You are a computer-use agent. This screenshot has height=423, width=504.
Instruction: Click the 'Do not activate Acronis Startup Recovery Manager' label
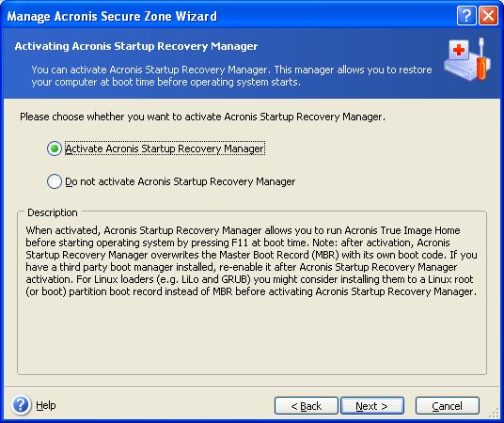pos(180,181)
